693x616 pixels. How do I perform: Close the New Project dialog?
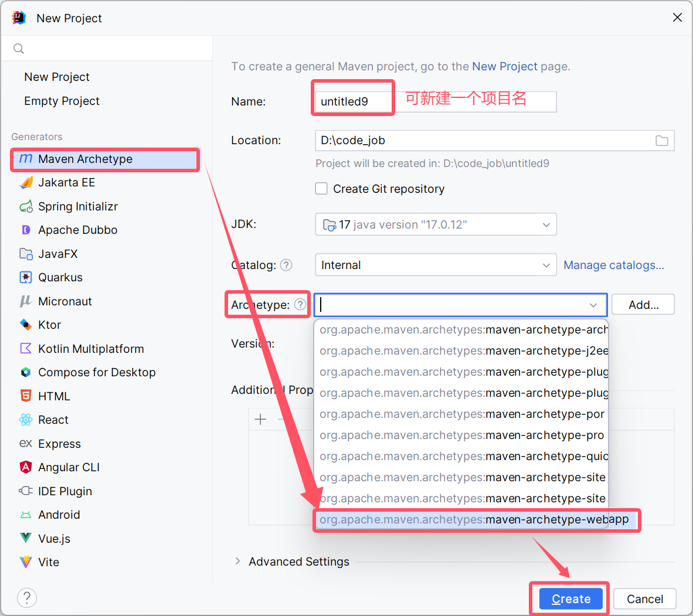click(677, 17)
